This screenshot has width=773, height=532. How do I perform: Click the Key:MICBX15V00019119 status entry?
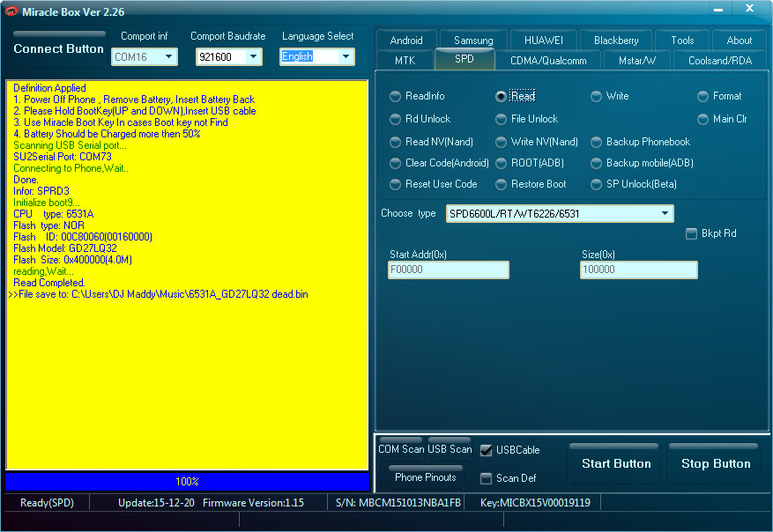pyautogui.click(x=535, y=503)
